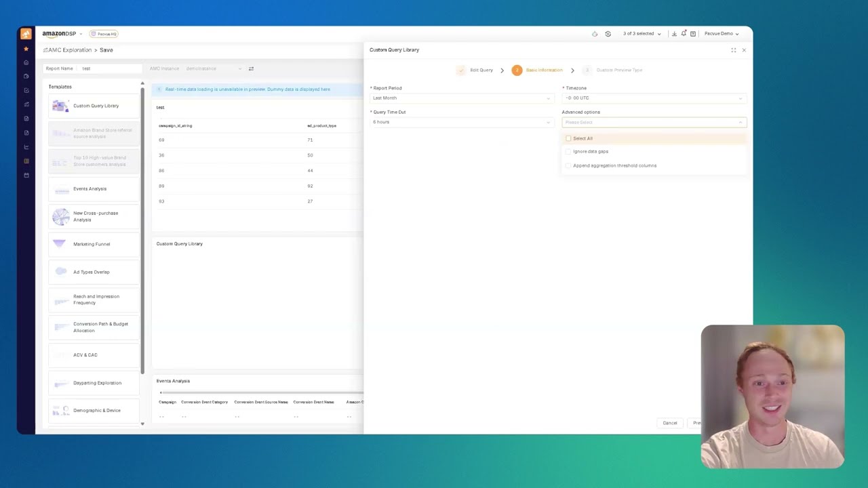Select Conversion Path & Budget Allocation template
This screenshot has width=868, height=488.
94,327
